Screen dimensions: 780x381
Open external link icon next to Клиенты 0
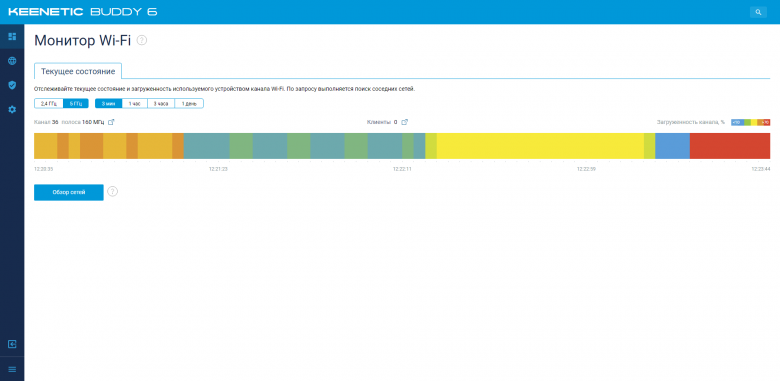click(404, 122)
